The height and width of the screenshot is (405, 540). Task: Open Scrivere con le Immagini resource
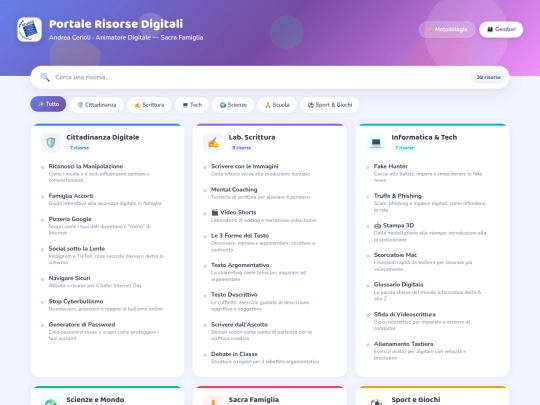point(270,170)
